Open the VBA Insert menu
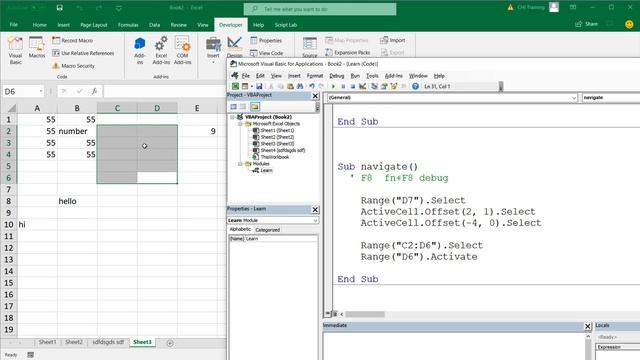This screenshot has width=640, height=360. [x=294, y=76]
